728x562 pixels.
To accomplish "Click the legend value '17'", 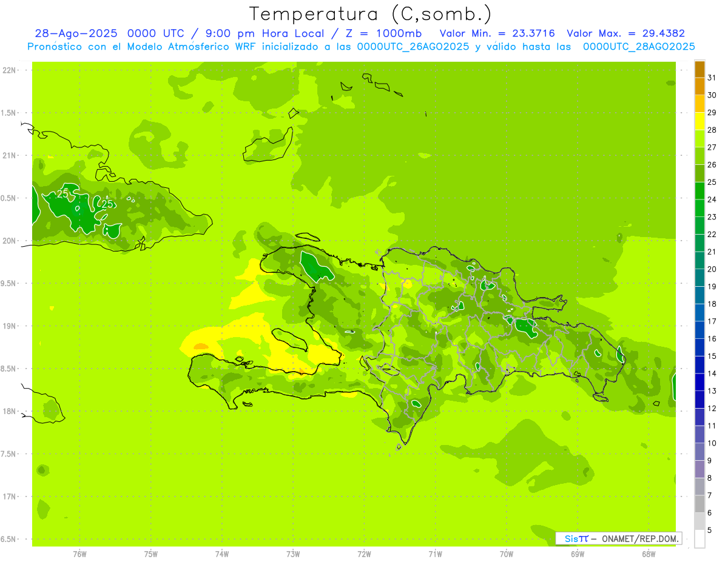I will pos(712,321).
